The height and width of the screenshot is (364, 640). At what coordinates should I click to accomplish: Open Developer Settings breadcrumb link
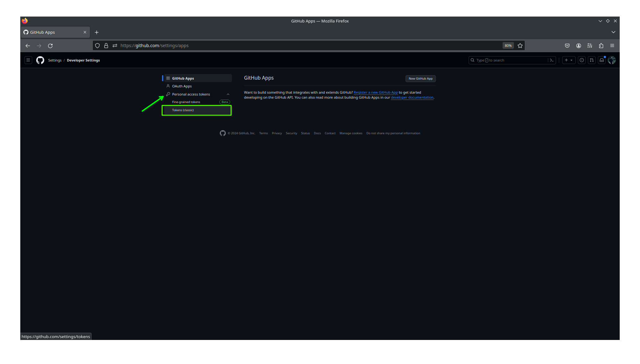pyautogui.click(x=83, y=60)
